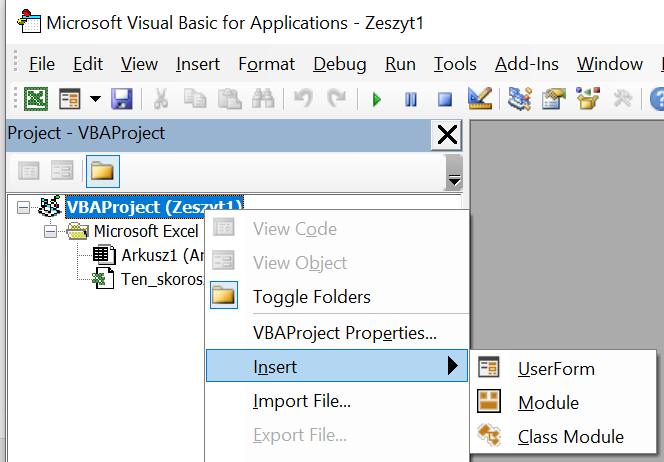Click the Save workbook floppy icon
Image resolution: width=664 pixels, height=462 pixels.
point(122,99)
